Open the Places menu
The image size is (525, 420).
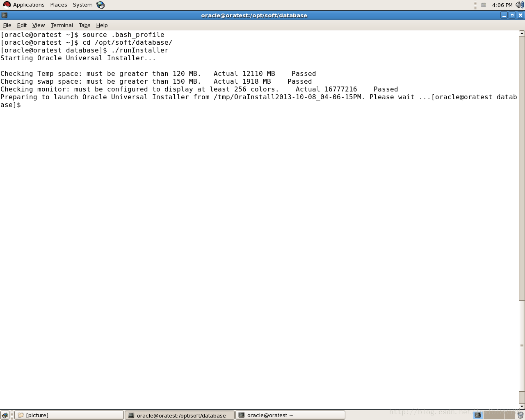pos(59,5)
